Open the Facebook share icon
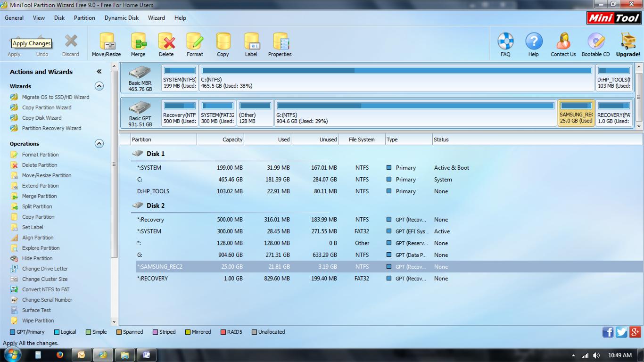644x362 pixels. 608,332
